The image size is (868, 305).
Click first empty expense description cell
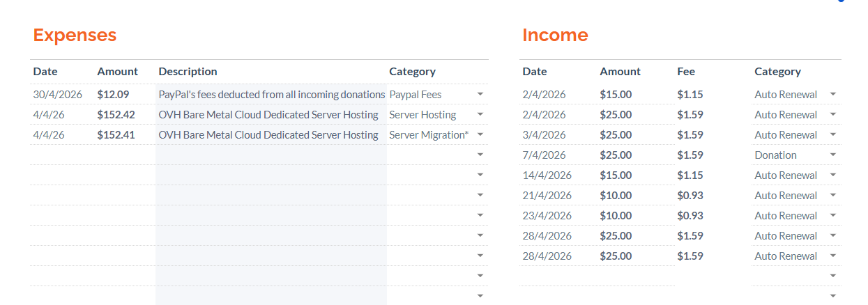(271, 155)
